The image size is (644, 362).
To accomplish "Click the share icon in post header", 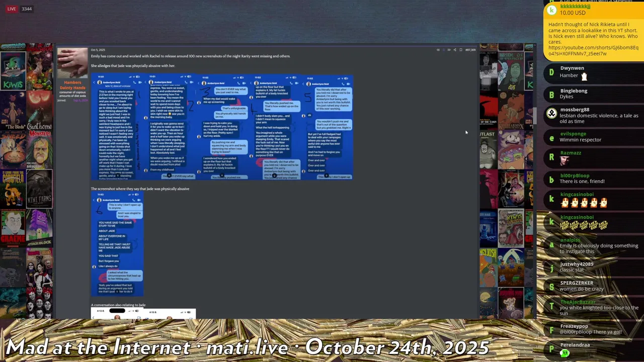I will click(x=455, y=50).
